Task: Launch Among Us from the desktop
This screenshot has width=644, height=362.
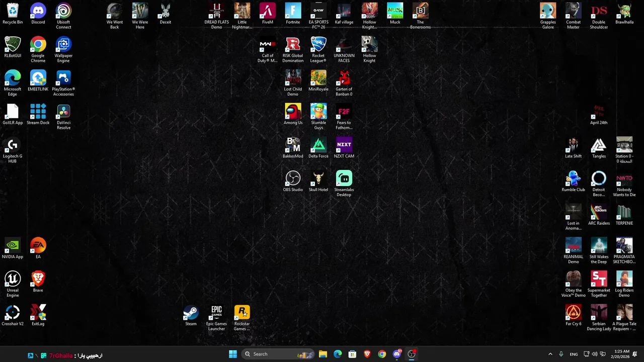Action: click(293, 115)
